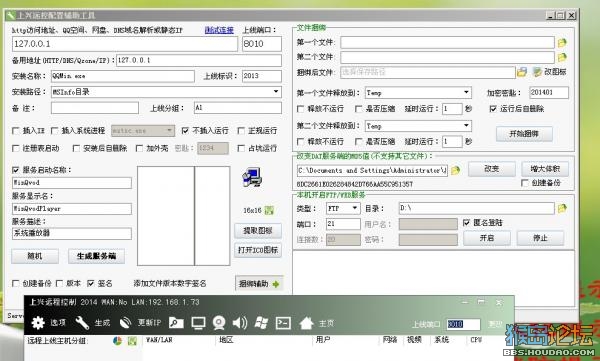Click the 生成 wrench icon

[x=82, y=323]
